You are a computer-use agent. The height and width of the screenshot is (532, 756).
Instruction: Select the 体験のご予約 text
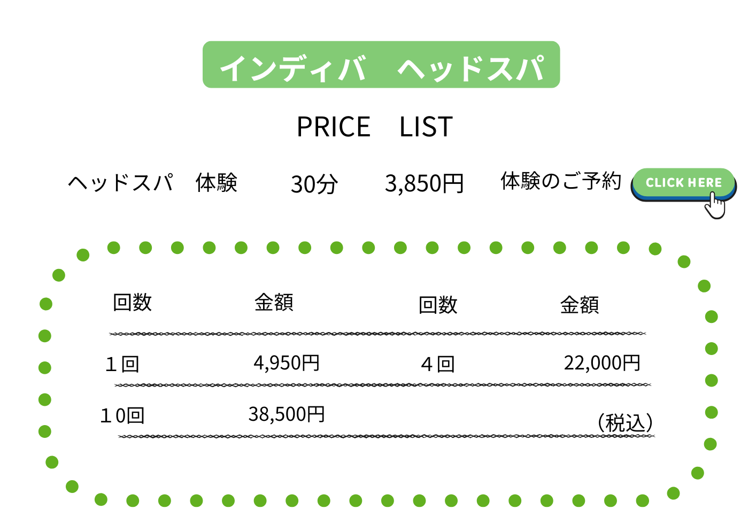[561, 181]
